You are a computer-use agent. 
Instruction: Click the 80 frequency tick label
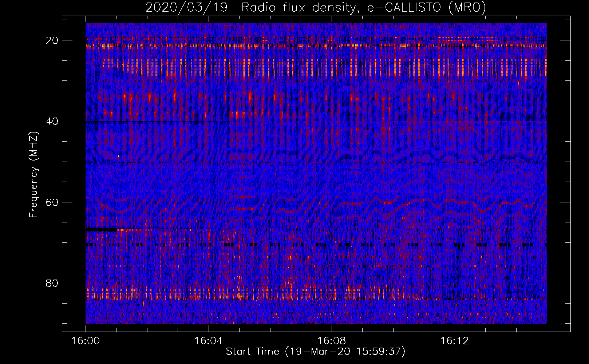point(52,283)
